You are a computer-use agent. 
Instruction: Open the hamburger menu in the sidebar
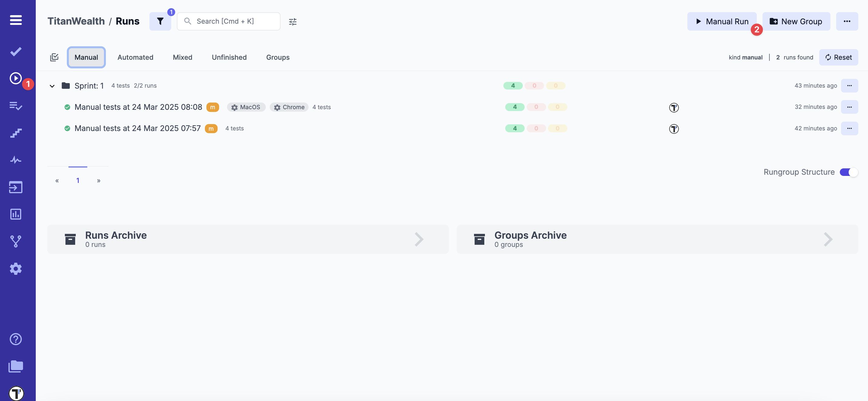click(x=16, y=20)
